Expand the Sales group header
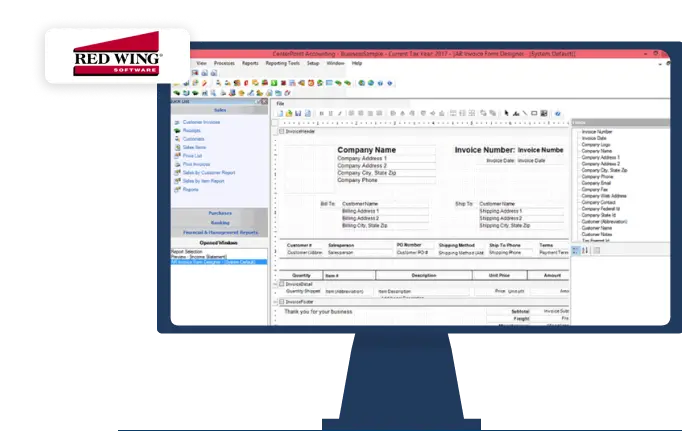The image size is (682, 431). coord(220,110)
